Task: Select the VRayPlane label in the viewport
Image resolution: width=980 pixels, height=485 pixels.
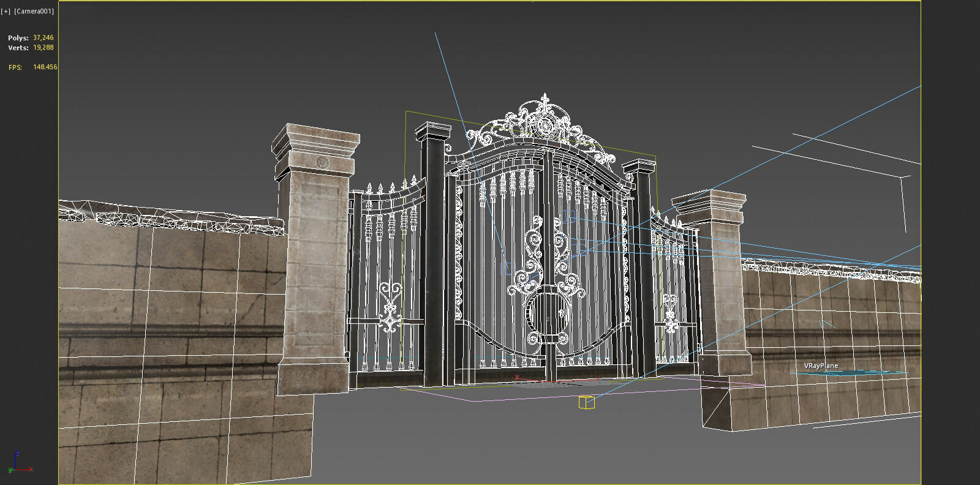Action: coord(821,366)
